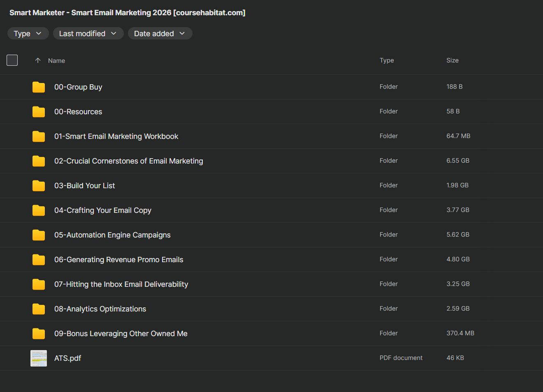This screenshot has width=543, height=392.
Task: Click folder icon for 09-Bonus Leveraging Other Owned Me
Action: [39, 334]
